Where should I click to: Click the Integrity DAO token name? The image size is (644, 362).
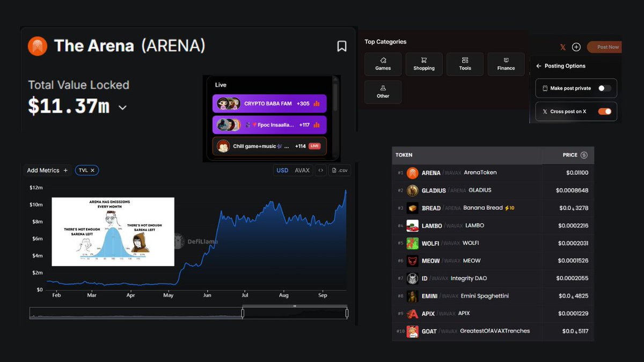[469, 278]
